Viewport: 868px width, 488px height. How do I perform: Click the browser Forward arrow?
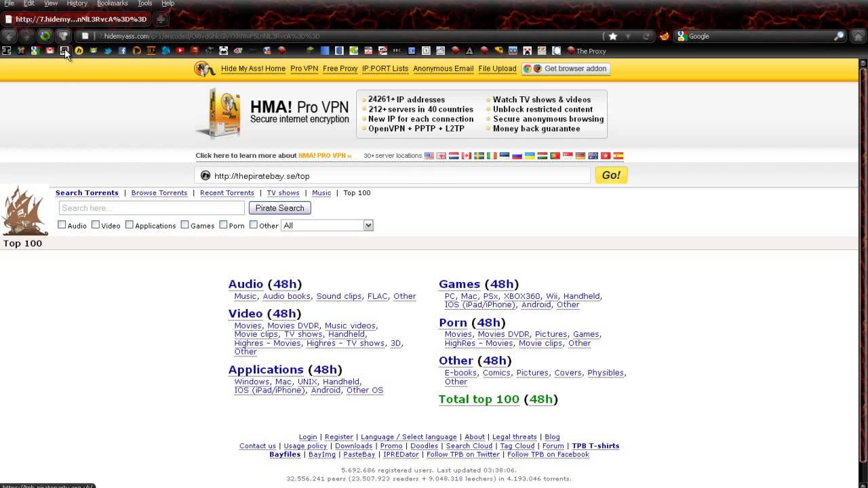[26, 36]
